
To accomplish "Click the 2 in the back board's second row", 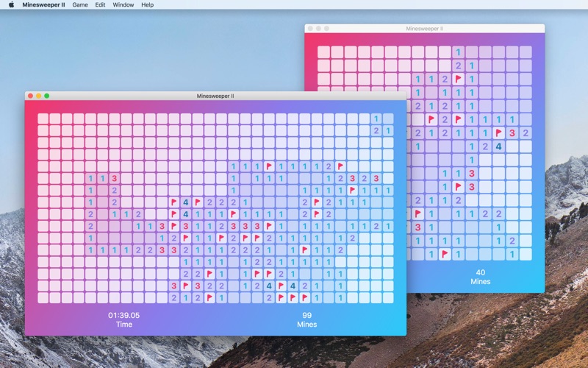I will [x=458, y=66].
